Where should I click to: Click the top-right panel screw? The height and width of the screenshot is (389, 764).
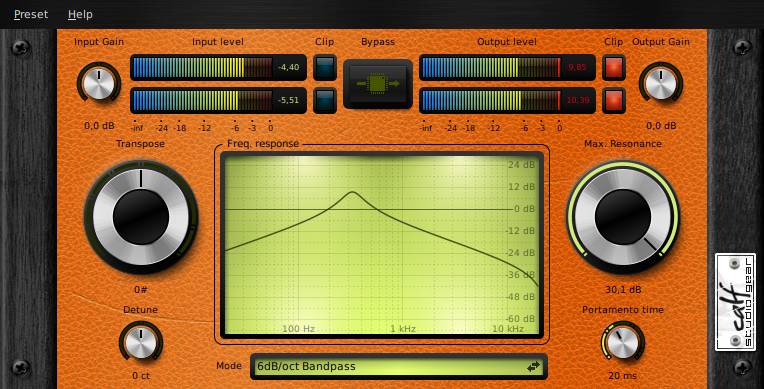[x=742, y=47]
